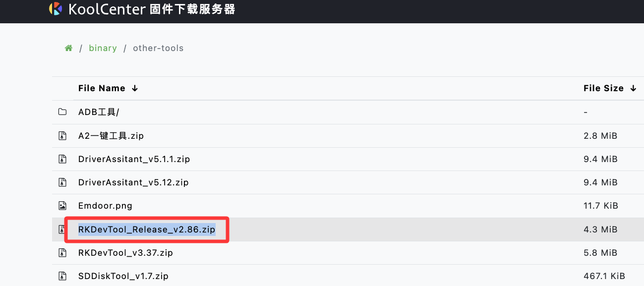Click the ADB工具 folder icon
The image size is (644, 286).
pyautogui.click(x=62, y=112)
